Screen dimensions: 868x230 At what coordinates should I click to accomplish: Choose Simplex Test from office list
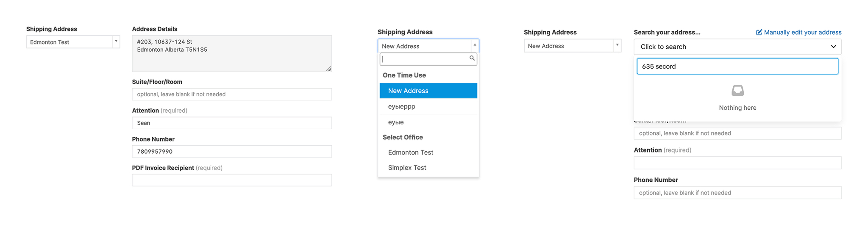tap(407, 168)
